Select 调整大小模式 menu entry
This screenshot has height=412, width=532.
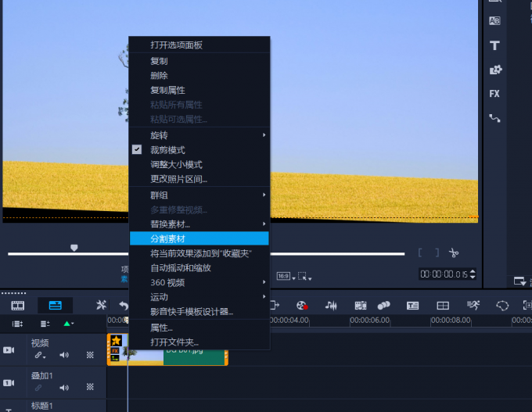click(x=199, y=164)
